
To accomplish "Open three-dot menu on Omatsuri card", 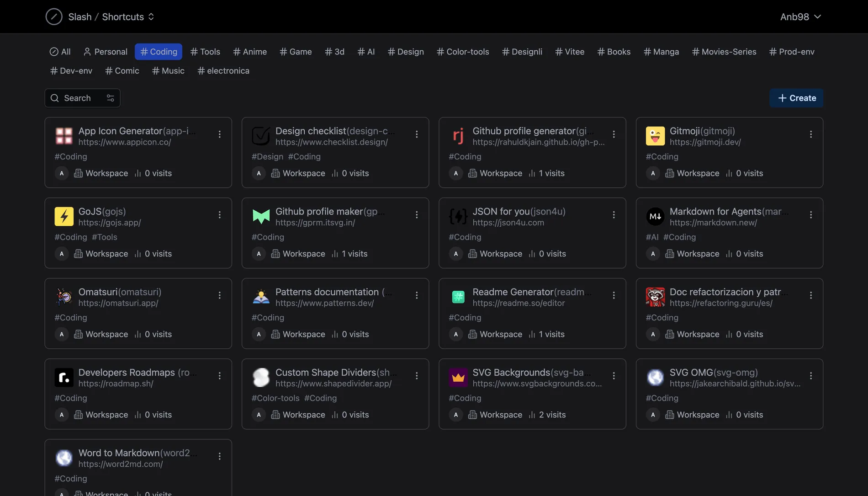I will tap(220, 295).
